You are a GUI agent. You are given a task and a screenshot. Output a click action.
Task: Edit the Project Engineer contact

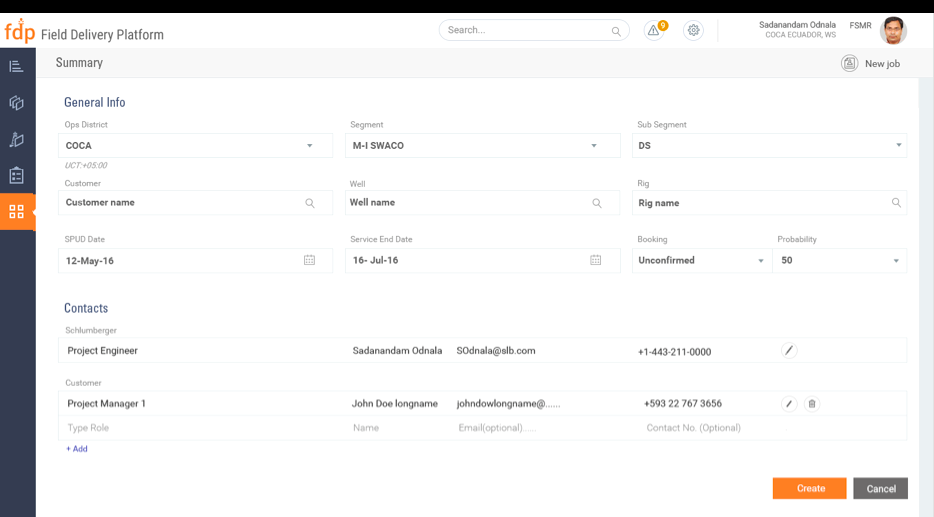click(789, 350)
